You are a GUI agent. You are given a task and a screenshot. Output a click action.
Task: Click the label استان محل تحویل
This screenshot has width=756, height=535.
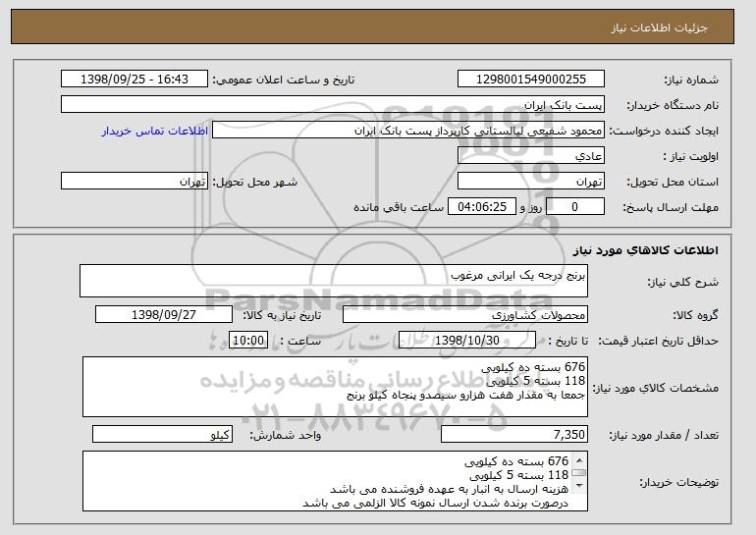point(673,182)
